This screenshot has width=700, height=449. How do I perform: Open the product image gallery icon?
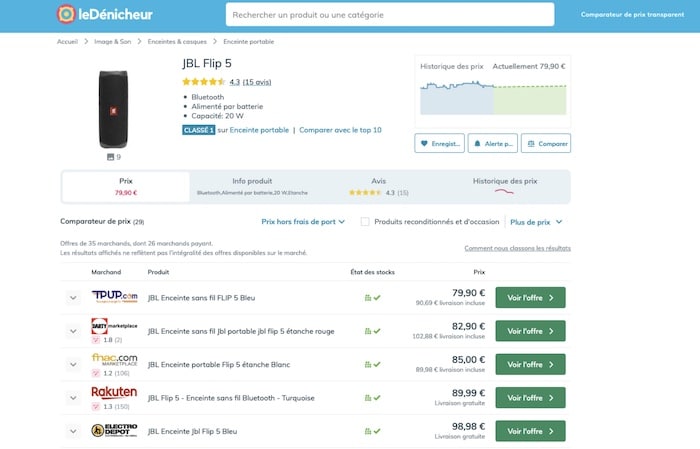pyautogui.click(x=113, y=157)
